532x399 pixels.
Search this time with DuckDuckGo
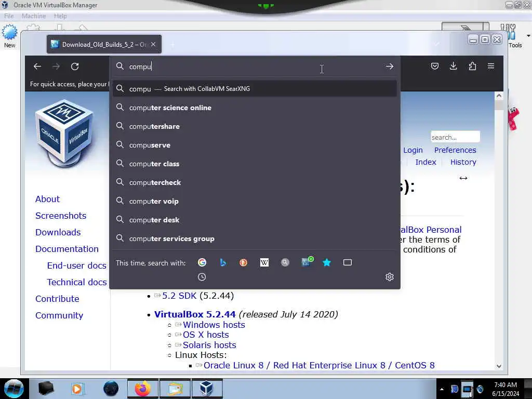click(x=243, y=262)
